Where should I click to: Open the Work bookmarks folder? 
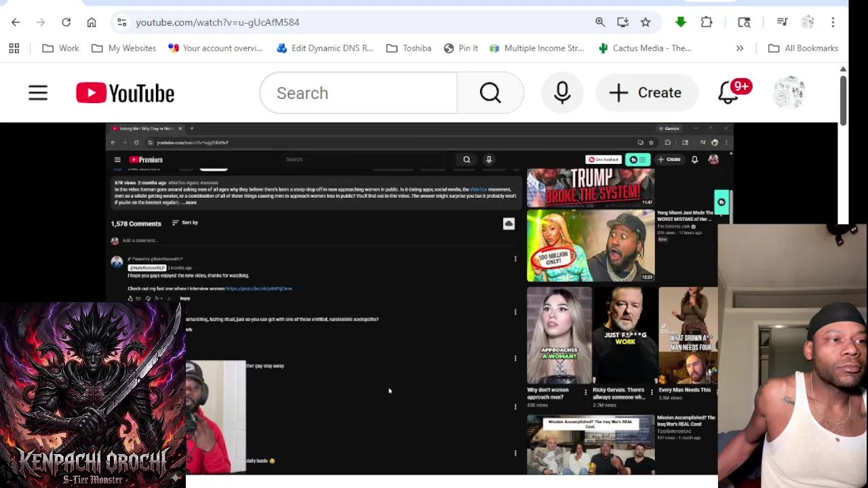coord(60,48)
